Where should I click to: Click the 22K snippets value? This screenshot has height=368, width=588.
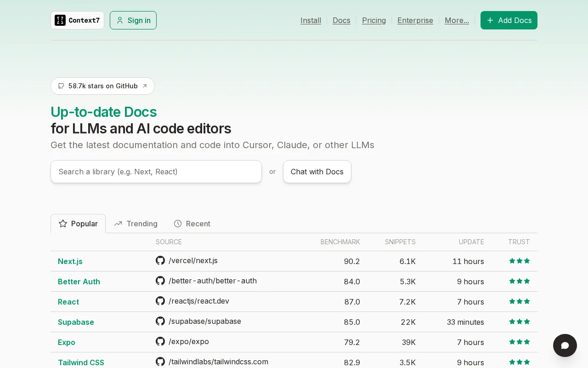click(408, 322)
